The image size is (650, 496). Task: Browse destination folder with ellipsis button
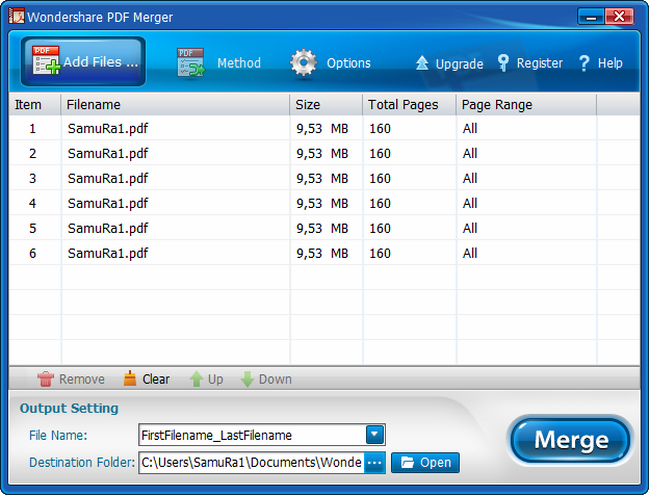(374, 462)
